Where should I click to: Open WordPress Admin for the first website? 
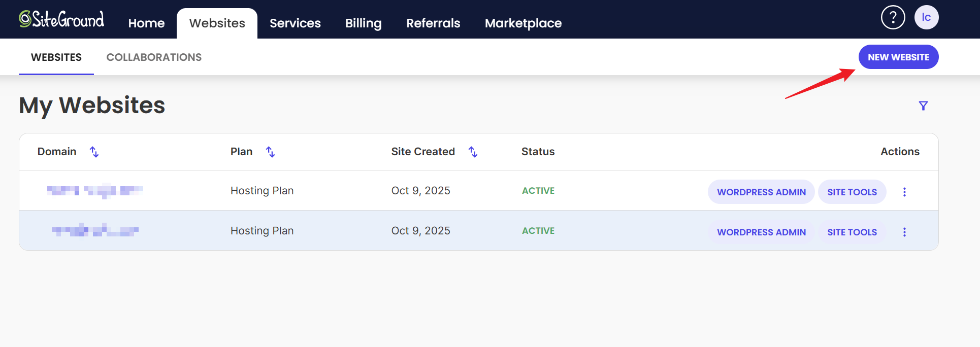(x=761, y=192)
